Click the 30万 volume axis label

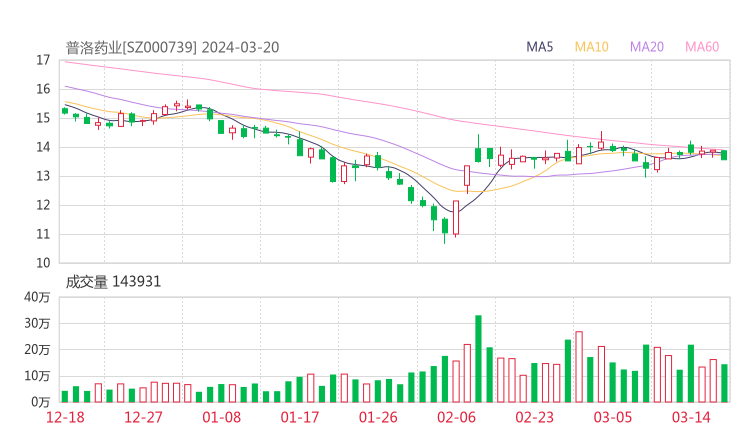(x=37, y=323)
